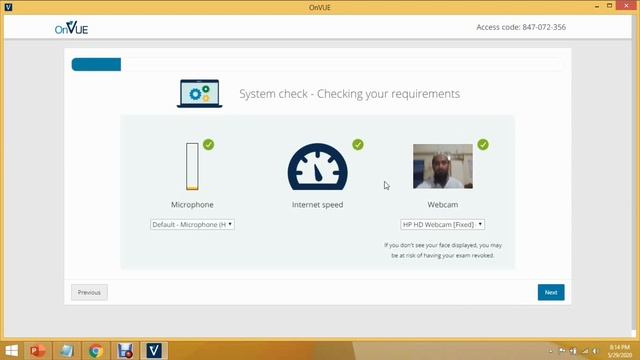Maximize the OnVUE window
Viewport: 640px width, 360px height.
point(609,6)
